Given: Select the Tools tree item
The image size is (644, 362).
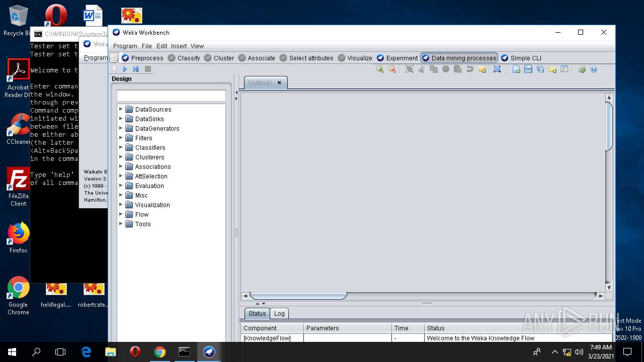Looking at the screenshot, I should click(x=143, y=224).
